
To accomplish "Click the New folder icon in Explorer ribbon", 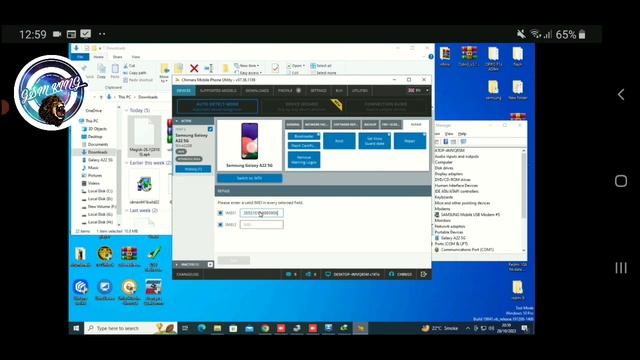I will [225, 68].
